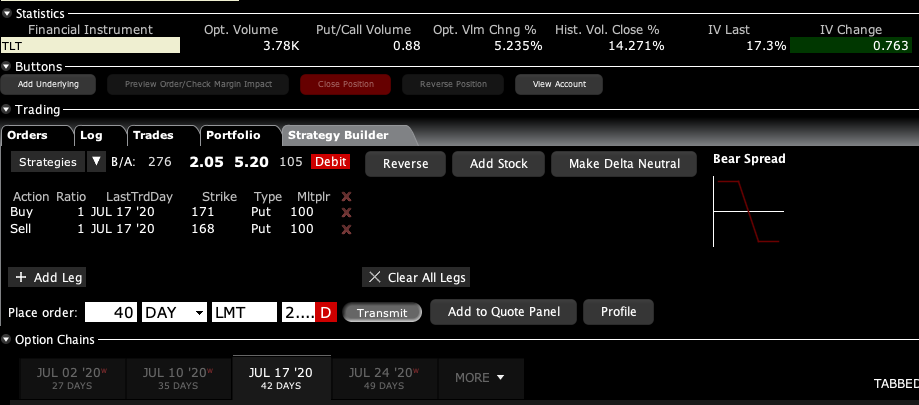Clear All Legs from the strategy
Image resolution: width=919 pixels, height=405 pixels.
pos(415,277)
